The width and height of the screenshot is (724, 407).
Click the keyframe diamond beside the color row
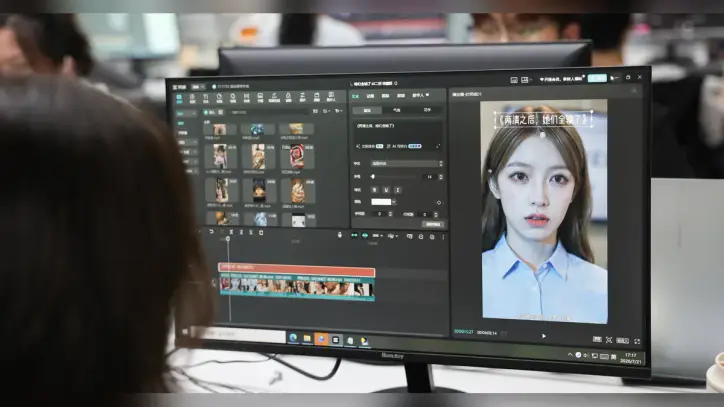(439, 202)
